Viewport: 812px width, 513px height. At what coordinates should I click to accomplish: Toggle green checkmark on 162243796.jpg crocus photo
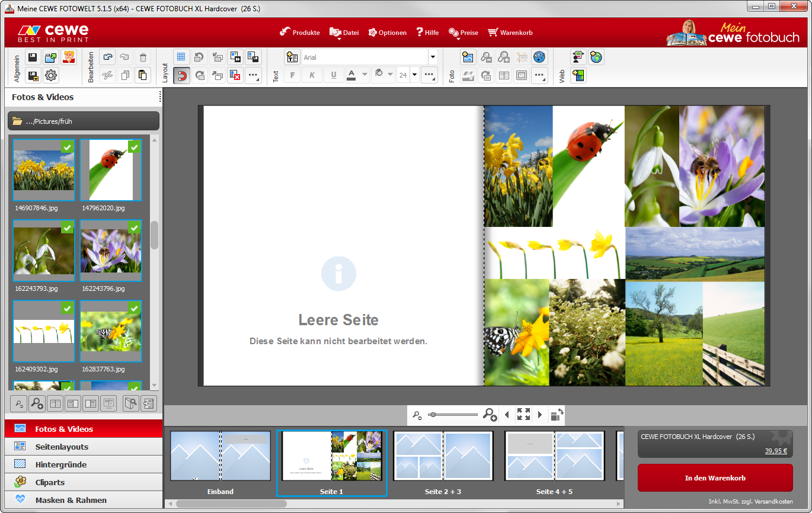[135, 227]
